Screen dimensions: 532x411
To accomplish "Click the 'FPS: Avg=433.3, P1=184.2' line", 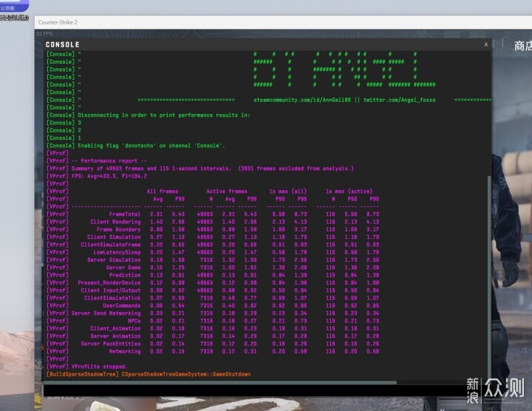I will 109,176.
